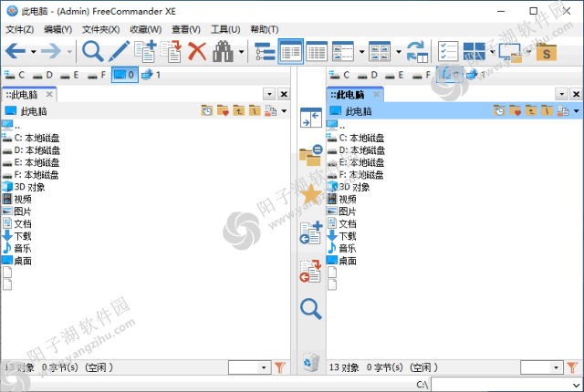Select drive E in left drive bar
Screen dimensions: 584x392
pyautogui.click(x=69, y=75)
